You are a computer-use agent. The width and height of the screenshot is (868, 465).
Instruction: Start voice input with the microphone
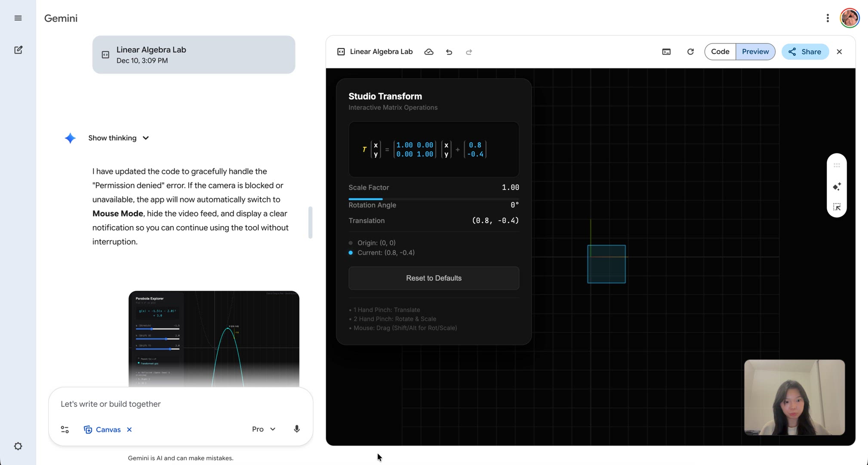click(297, 429)
